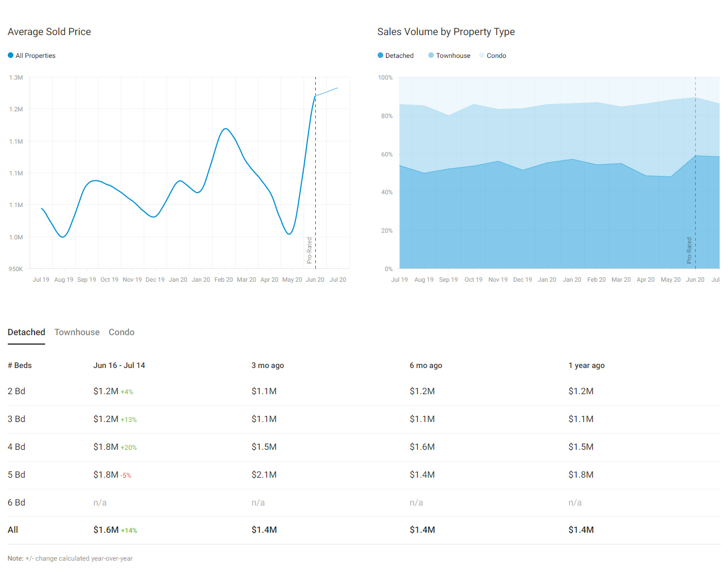The image size is (728, 579).
Task: Switch to the Townhouse tab
Action: pos(77,332)
